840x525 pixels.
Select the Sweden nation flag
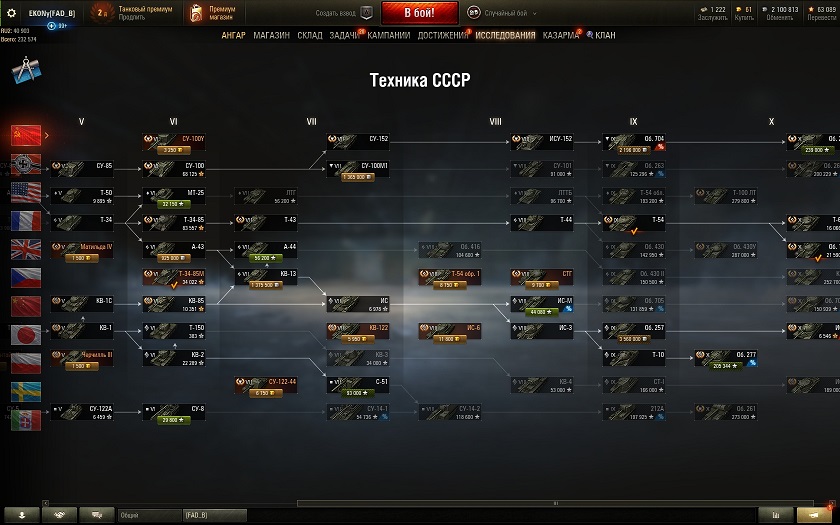(x=26, y=392)
